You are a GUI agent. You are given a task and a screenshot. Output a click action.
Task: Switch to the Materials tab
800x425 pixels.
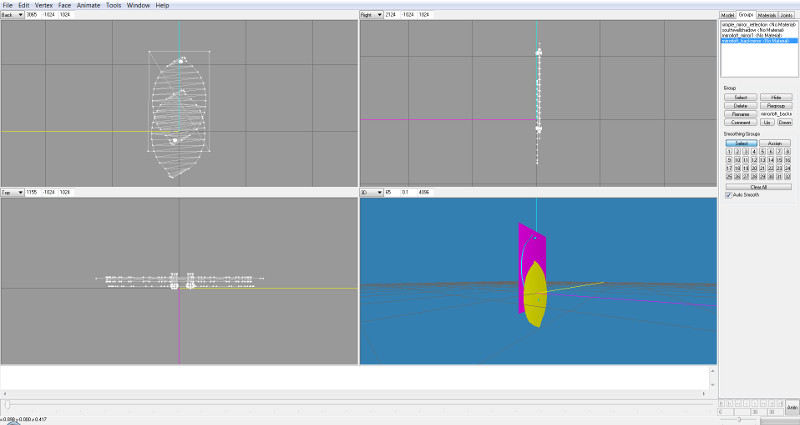pyautogui.click(x=766, y=15)
